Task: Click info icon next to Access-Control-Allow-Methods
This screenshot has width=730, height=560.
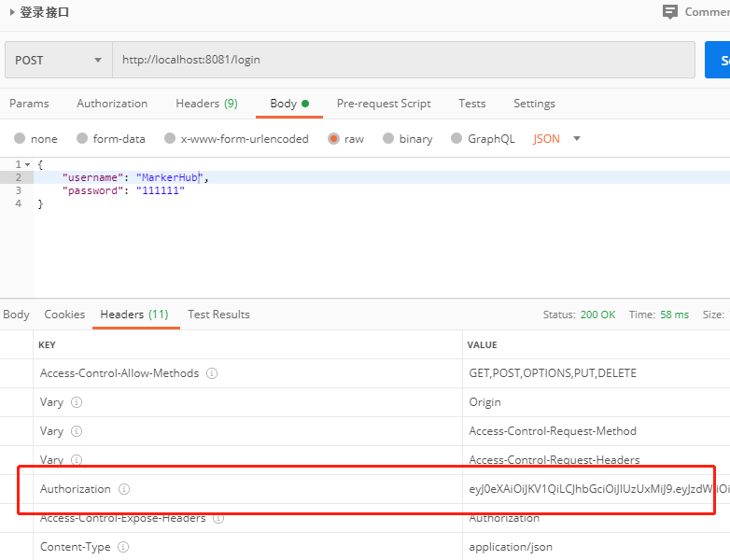Action: pos(212,373)
